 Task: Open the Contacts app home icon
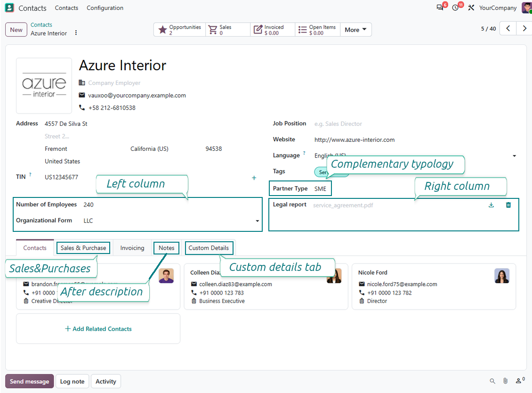9,8
